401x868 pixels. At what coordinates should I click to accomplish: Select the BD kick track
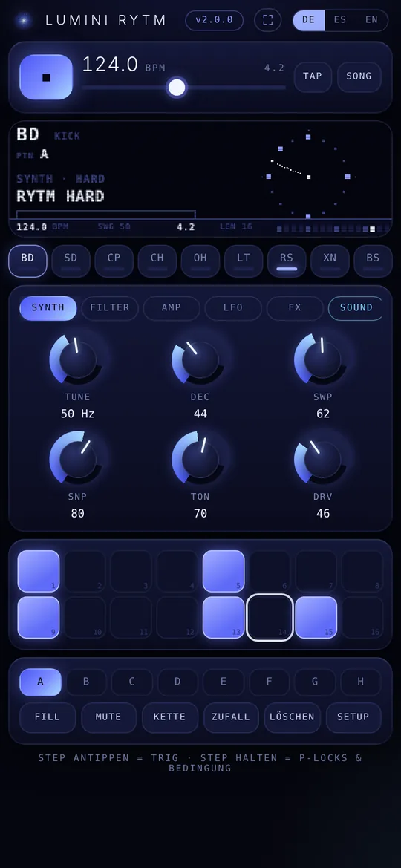[27, 261]
